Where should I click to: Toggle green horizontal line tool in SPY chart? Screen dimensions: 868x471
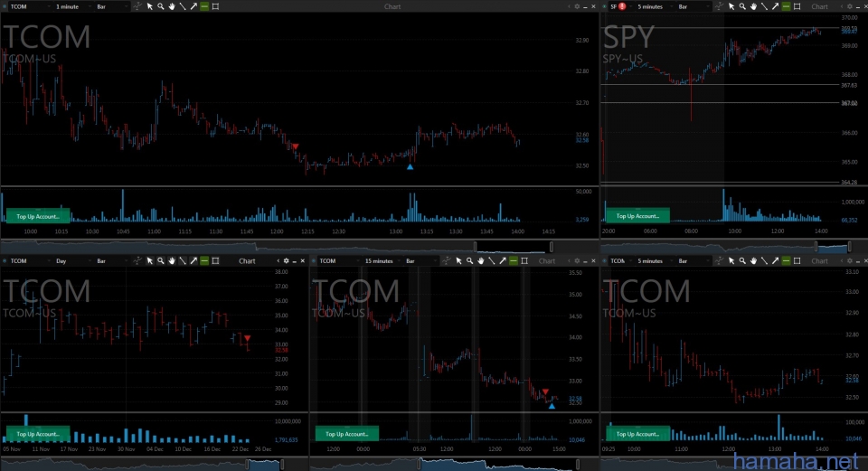click(x=787, y=6)
